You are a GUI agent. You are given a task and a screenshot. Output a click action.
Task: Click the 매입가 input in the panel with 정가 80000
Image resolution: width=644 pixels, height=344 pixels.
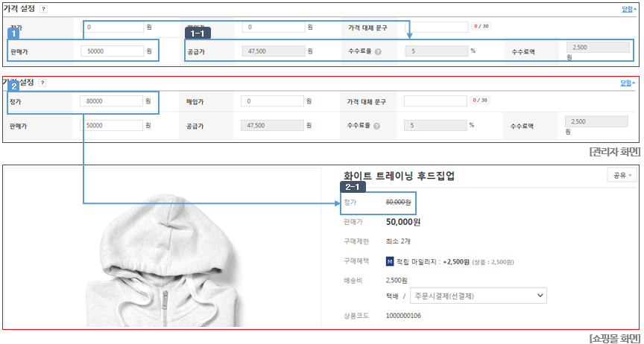click(x=273, y=101)
